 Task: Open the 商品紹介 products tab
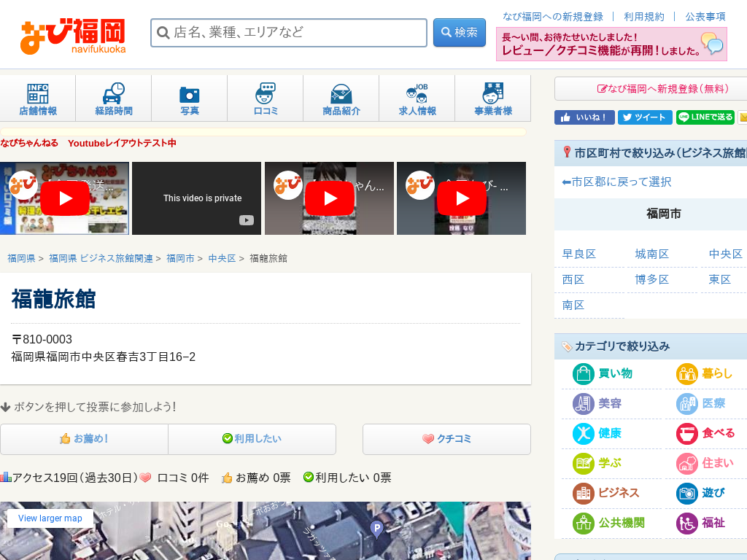(x=341, y=98)
